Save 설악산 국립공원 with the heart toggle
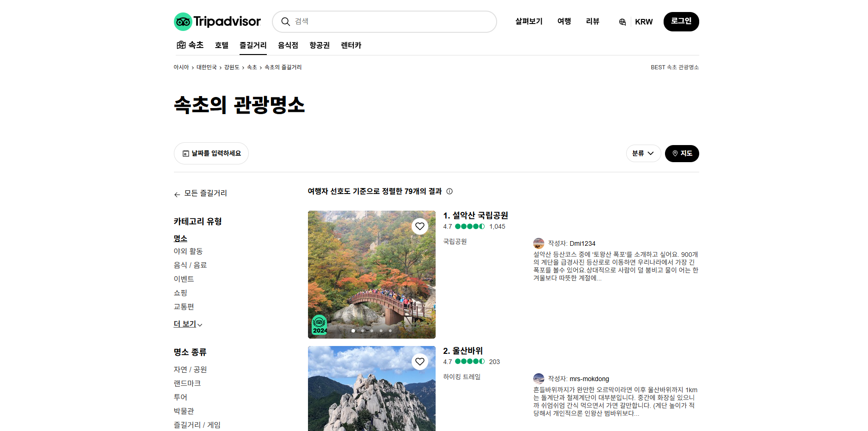The height and width of the screenshot is (431, 868). tap(420, 226)
